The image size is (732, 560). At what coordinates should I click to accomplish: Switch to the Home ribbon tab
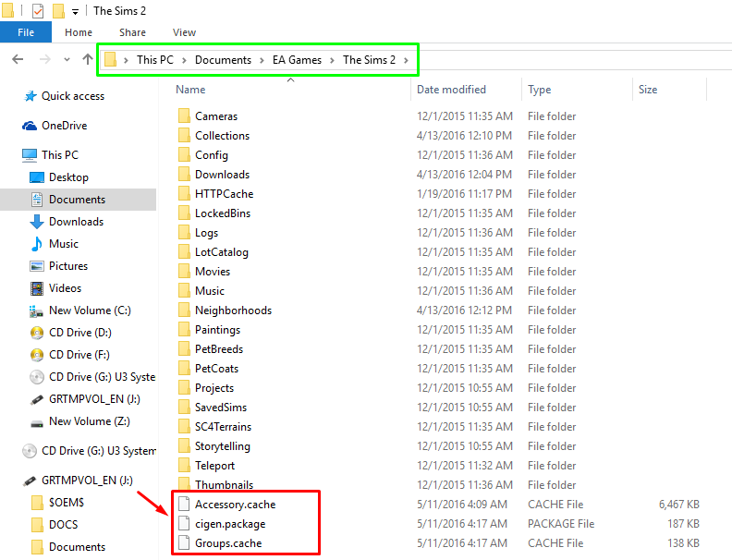tap(79, 32)
